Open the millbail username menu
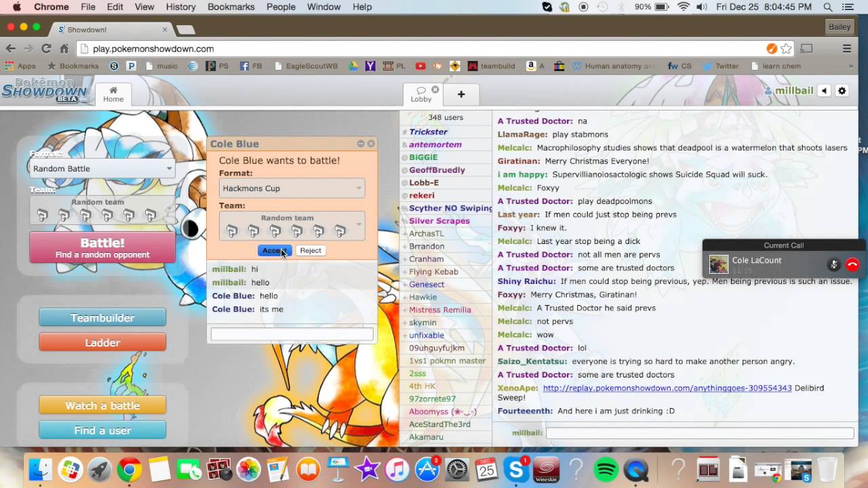The height and width of the screenshot is (488, 868). [x=788, y=91]
